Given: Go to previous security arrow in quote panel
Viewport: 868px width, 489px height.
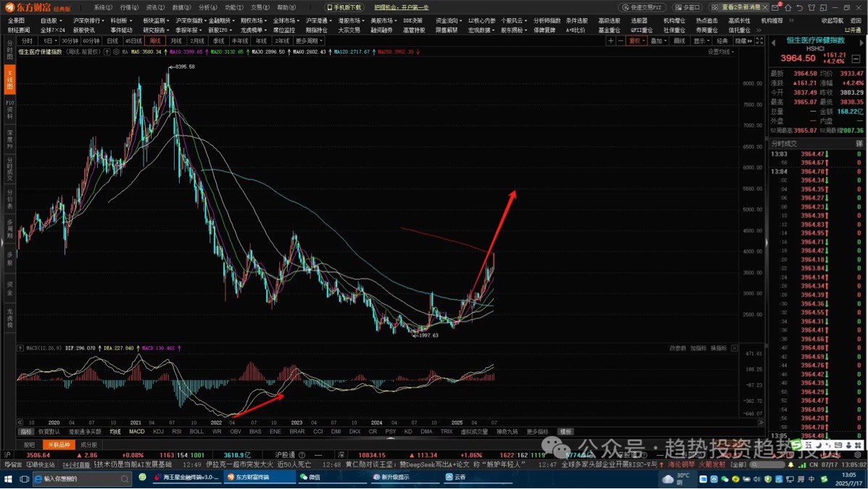Looking at the screenshot, I should point(773,43).
